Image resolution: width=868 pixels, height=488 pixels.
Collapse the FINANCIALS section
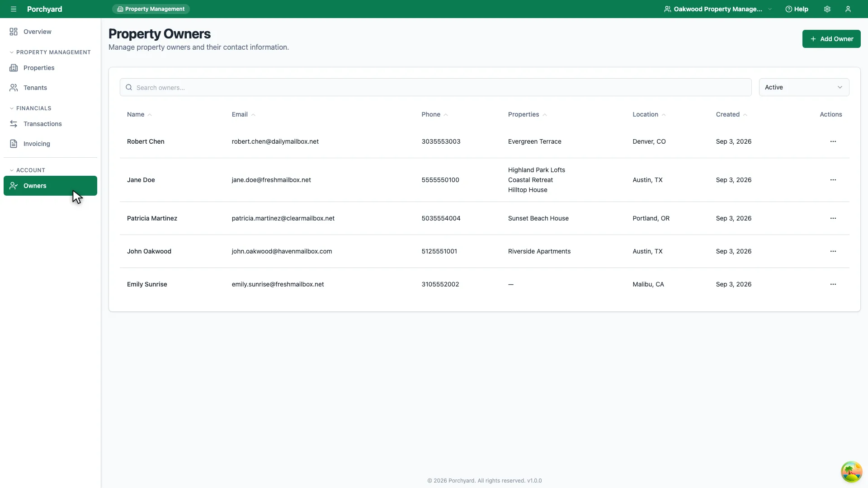[x=30, y=108]
